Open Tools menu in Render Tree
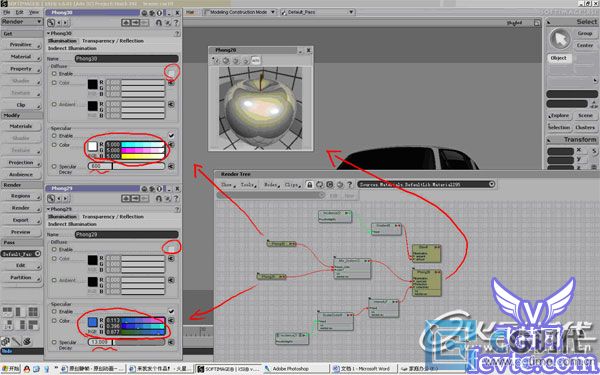Image resolution: width=600 pixels, height=375 pixels. click(x=248, y=185)
